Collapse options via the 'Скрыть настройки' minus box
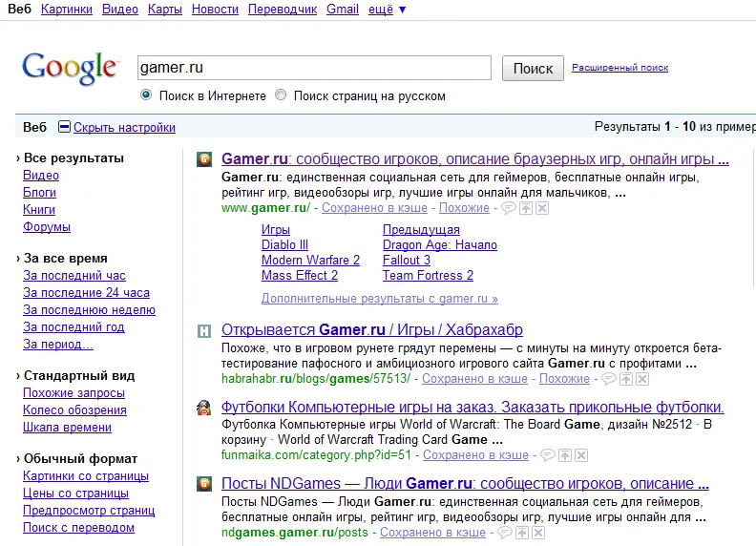Image resolution: width=756 pixels, height=546 pixels. click(64, 127)
